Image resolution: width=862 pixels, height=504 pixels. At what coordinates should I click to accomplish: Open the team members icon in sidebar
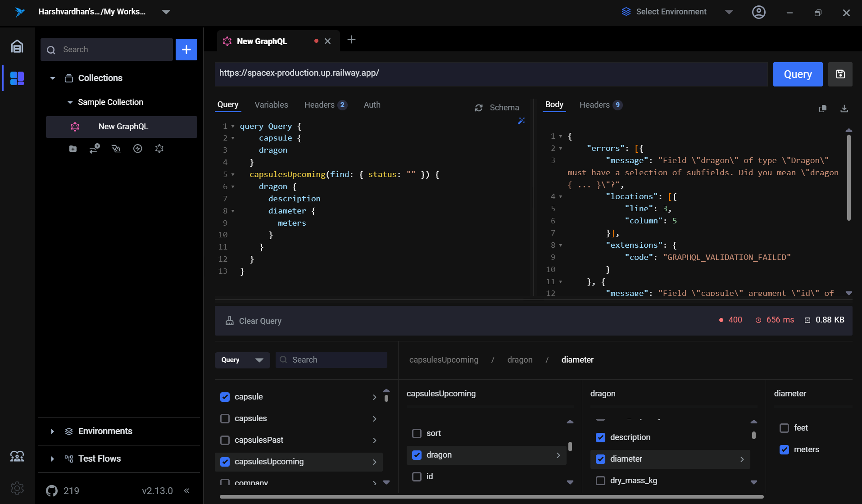coord(17,456)
